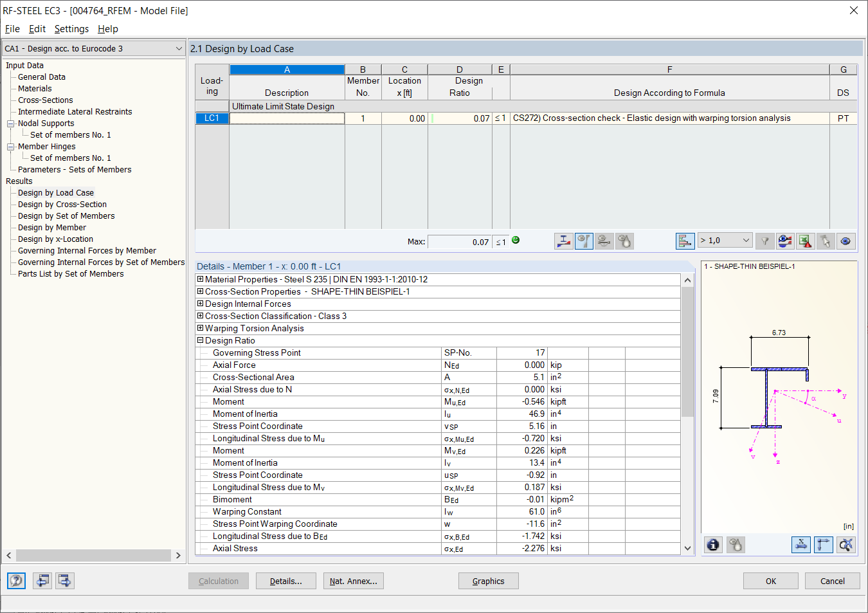
Task: Open the '> 1,0' ratio filter dropdown
Action: 725,239
